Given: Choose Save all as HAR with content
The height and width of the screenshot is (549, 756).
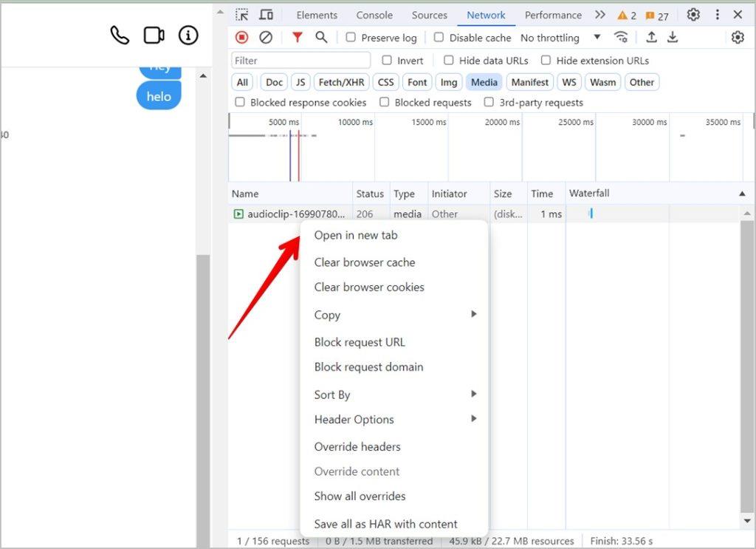Looking at the screenshot, I should [x=385, y=524].
